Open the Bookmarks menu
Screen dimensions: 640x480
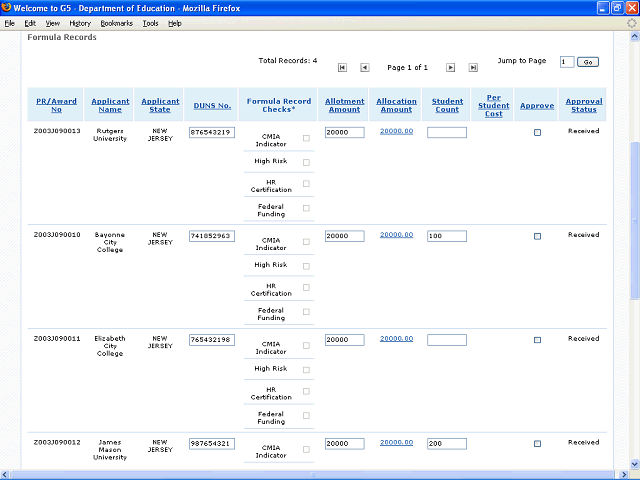(116, 23)
